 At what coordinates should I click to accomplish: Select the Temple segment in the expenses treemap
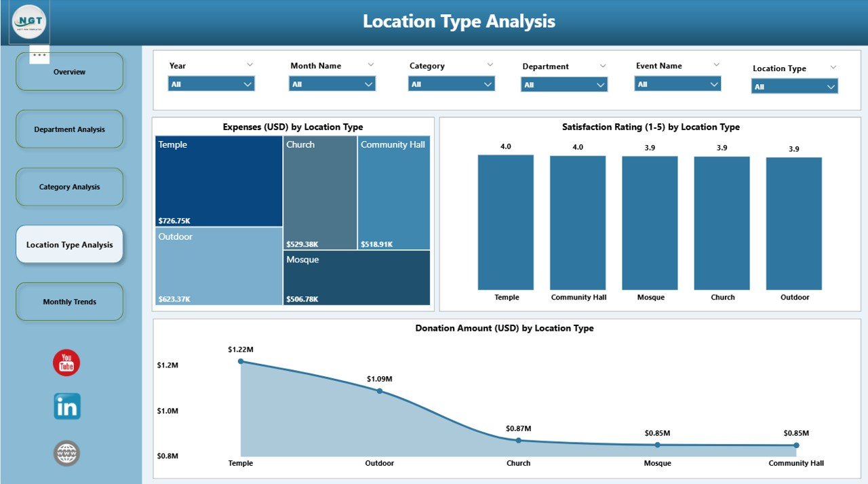217,180
